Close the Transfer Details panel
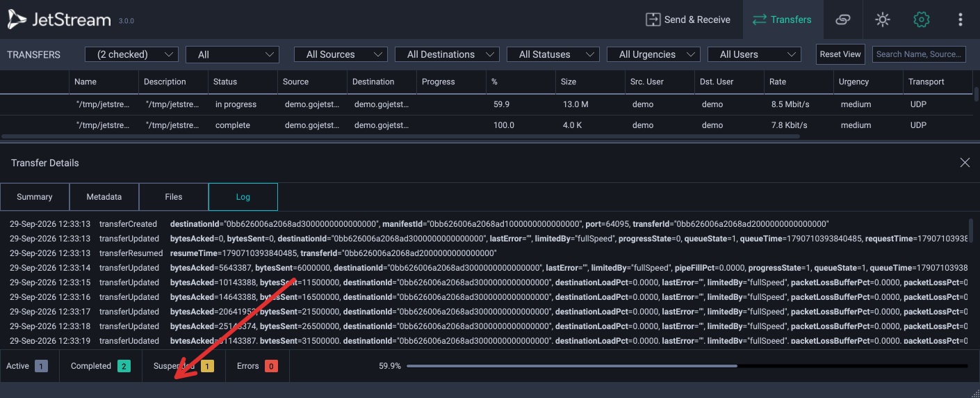Viewport: 980px width, 398px height. pos(965,162)
